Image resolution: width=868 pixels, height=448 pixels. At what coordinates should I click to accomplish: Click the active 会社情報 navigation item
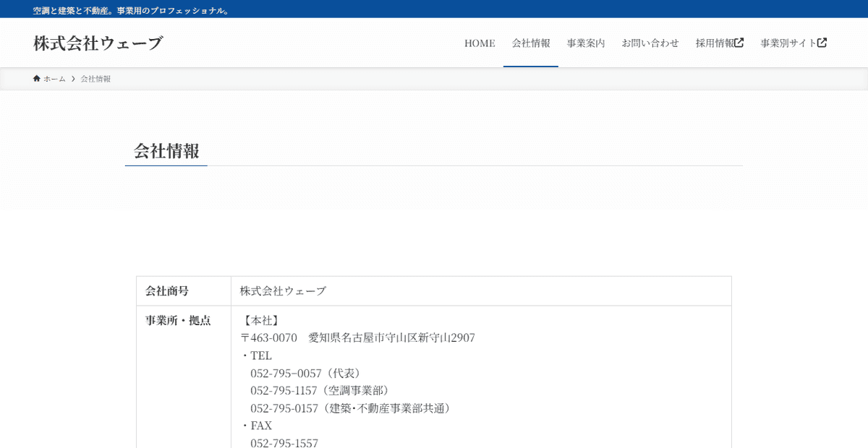(530, 43)
